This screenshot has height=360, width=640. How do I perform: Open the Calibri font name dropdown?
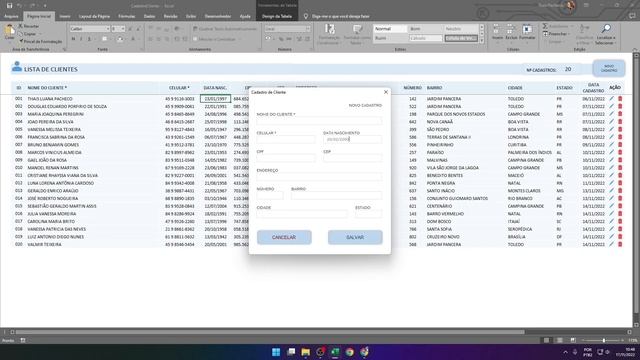point(108,29)
